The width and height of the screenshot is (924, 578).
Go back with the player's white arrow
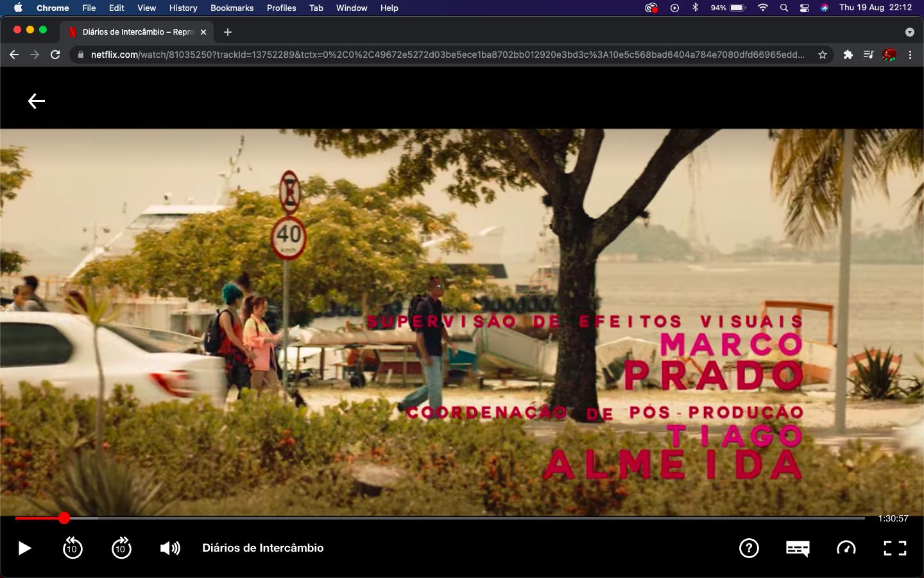click(37, 101)
